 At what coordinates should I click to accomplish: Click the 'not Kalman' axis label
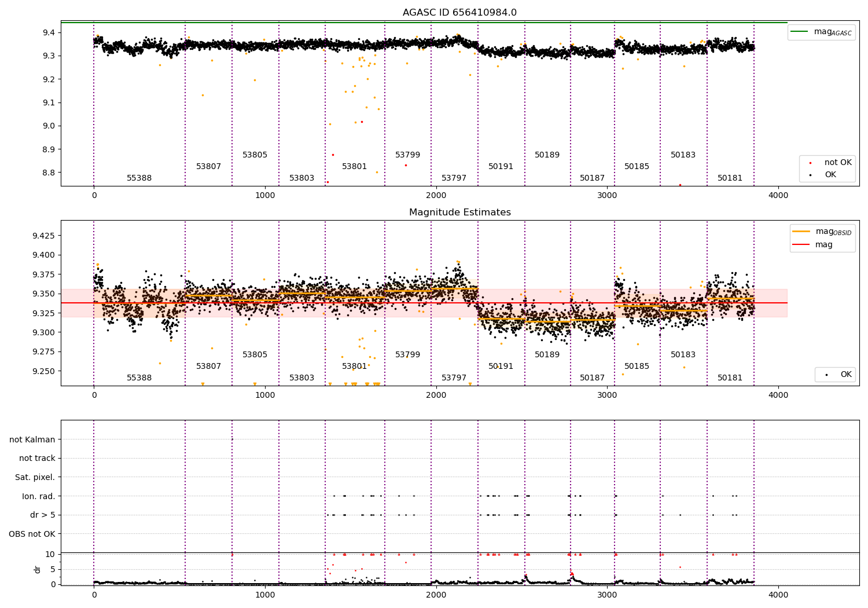coord(32,439)
